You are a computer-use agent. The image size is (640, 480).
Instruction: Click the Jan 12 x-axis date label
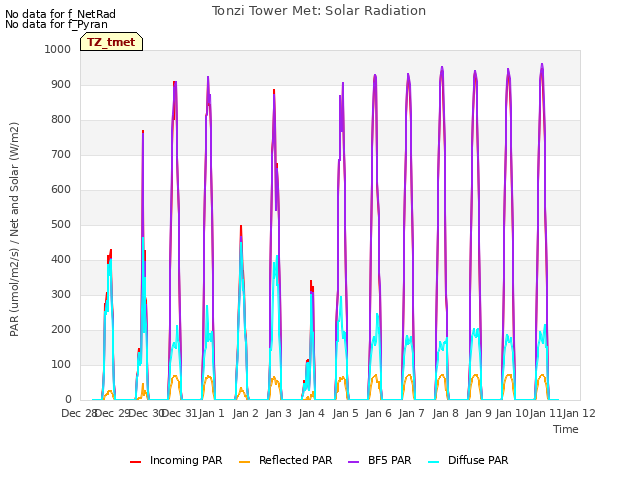tap(579, 413)
